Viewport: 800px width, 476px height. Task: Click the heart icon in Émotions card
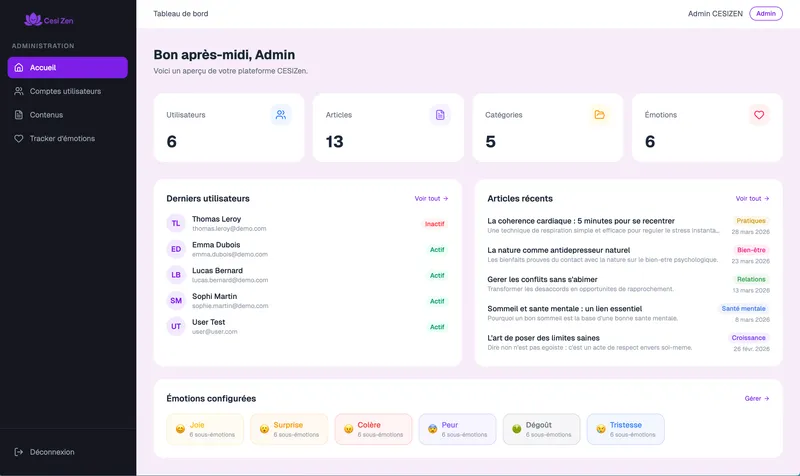[x=759, y=115]
